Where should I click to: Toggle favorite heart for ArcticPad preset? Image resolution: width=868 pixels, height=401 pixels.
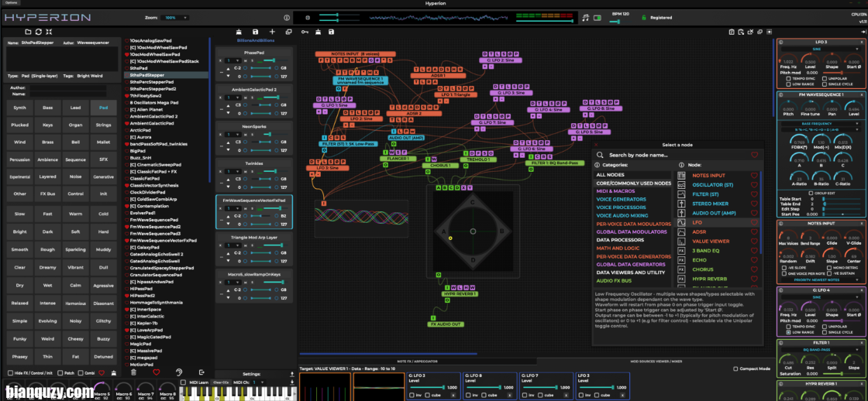coord(127,130)
